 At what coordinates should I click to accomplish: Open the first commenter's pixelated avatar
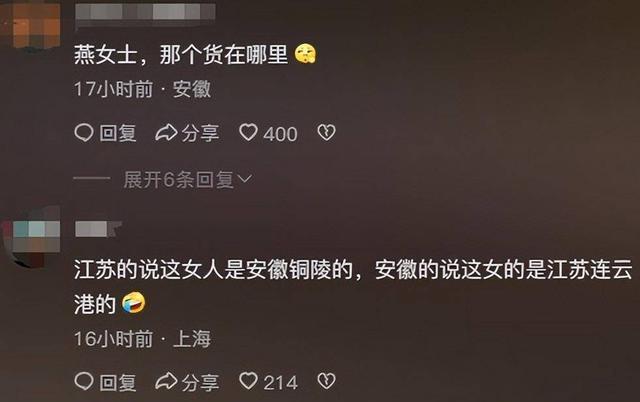[x=31, y=24]
